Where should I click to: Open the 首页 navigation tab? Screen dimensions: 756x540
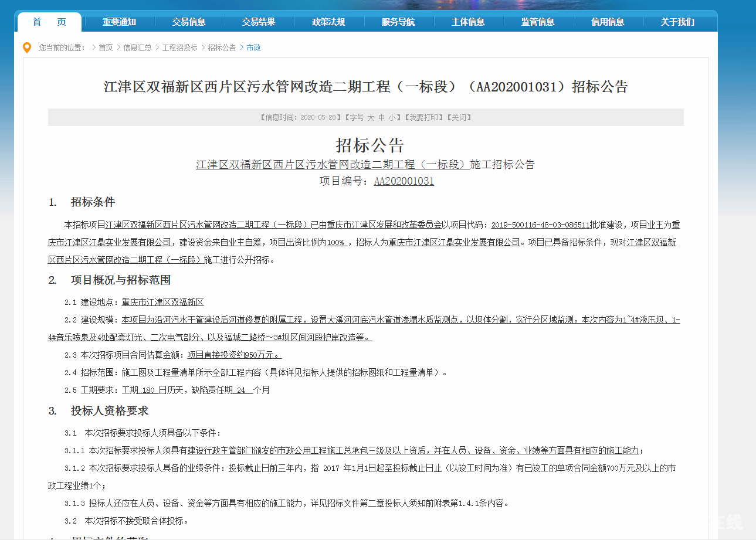click(x=49, y=22)
